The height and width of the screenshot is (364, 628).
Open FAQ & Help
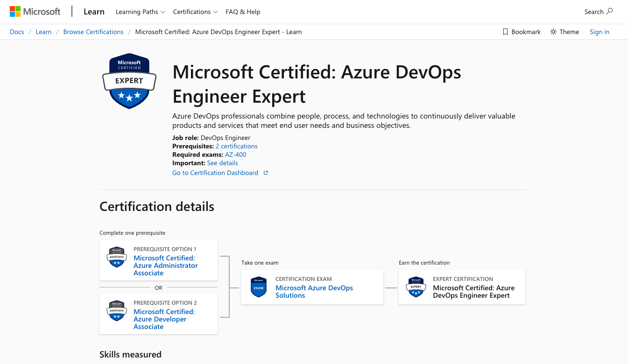[242, 12]
